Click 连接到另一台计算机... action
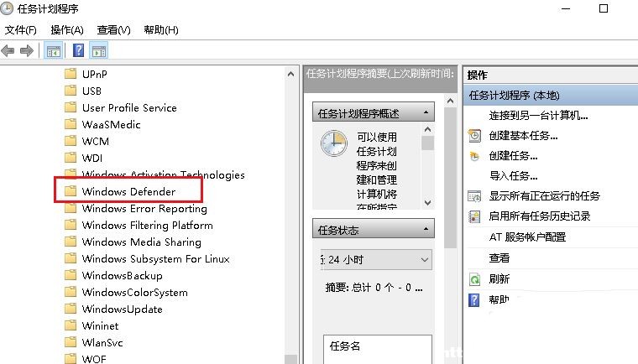 [x=538, y=116]
